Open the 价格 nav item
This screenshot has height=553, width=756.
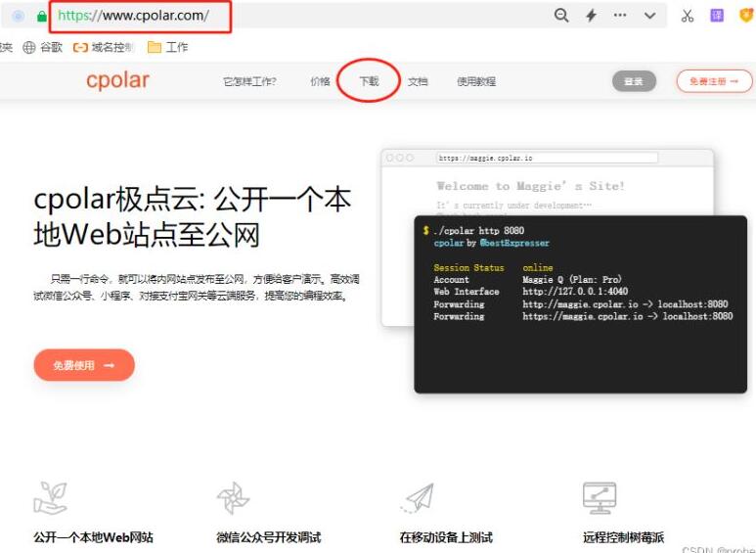pyautogui.click(x=320, y=81)
